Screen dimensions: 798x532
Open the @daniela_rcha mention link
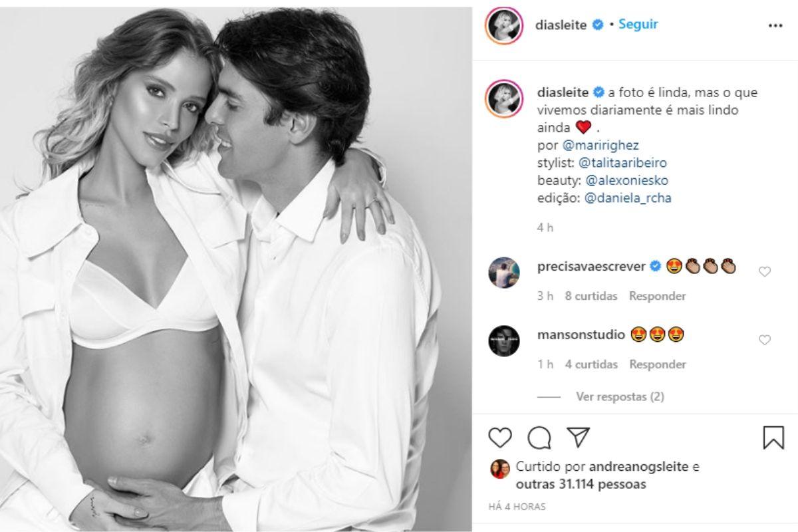tap(627, 198)
